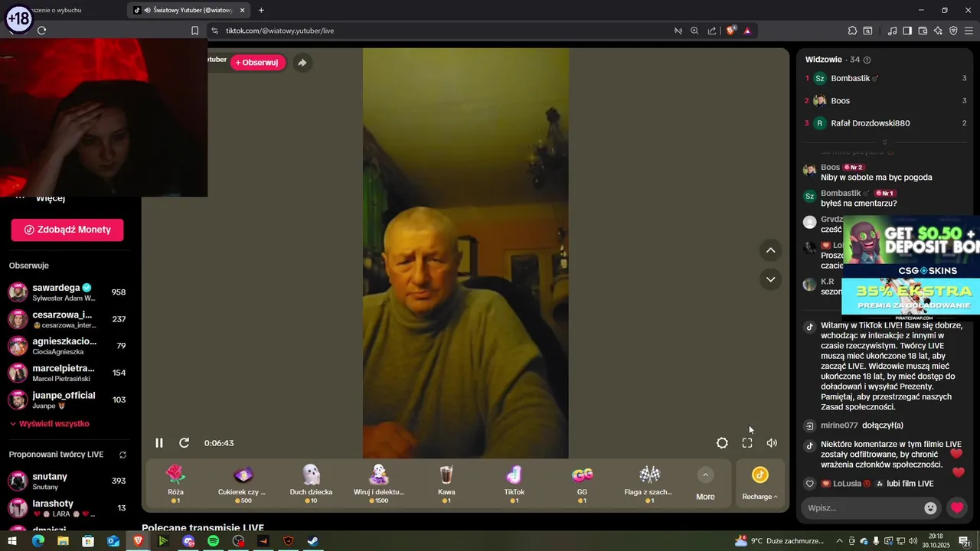Pause the live stream playback
Screen dimensions: 980x551
click(159, 443)
